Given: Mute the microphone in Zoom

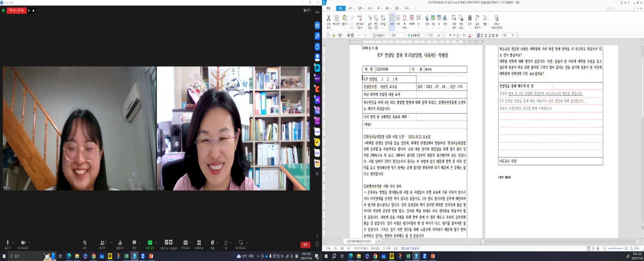Looking at the screenshot, I should [7, 243].
